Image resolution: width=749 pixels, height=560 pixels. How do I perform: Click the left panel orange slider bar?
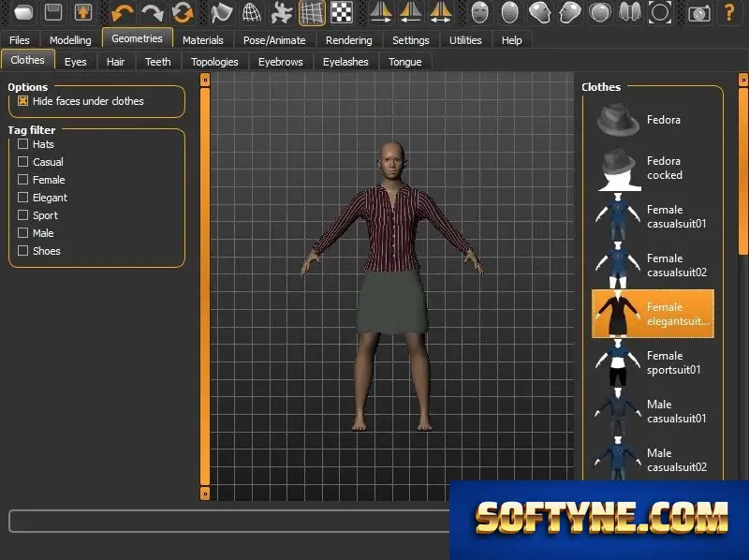coord(205,287)
